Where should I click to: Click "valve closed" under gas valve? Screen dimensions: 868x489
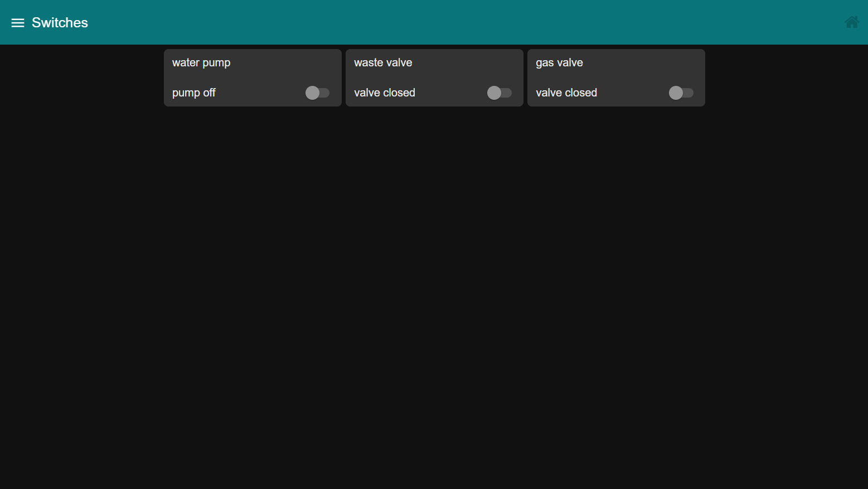[566, 93]
